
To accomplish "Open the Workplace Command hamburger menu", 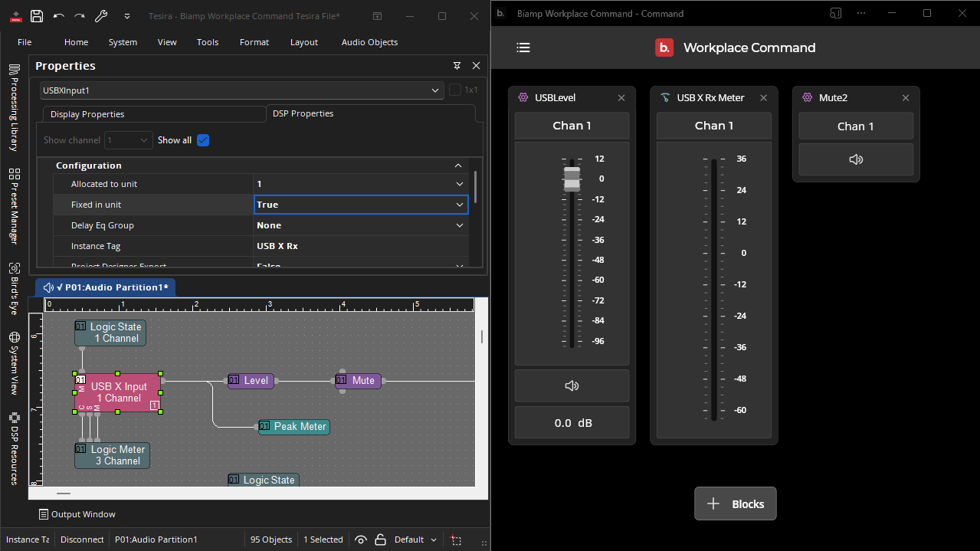I will (x=523, y=48).
